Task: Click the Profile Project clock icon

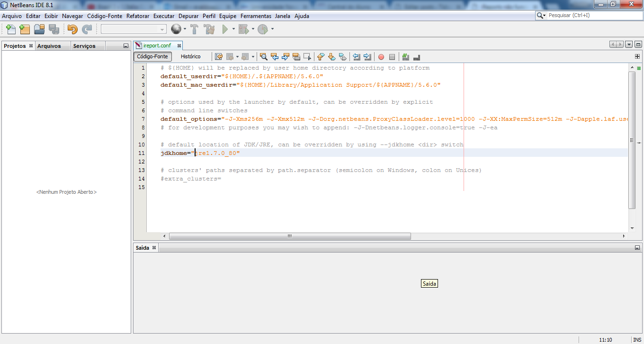Action: coord(263,29)
